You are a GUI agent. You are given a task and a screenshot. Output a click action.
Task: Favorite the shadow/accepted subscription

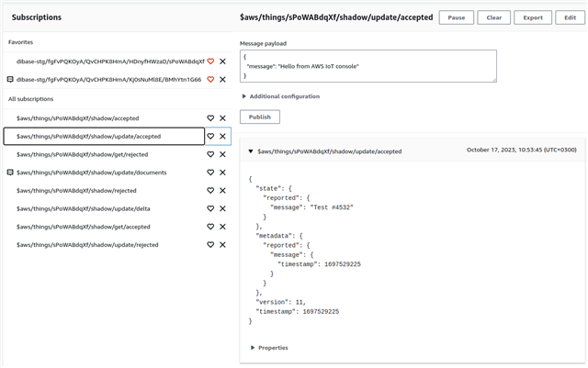[x=210, y=118]
